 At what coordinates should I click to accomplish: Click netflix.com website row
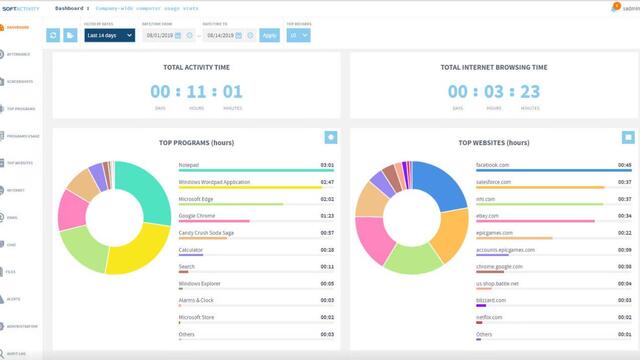pyautogui.click(x=553, y=319)
